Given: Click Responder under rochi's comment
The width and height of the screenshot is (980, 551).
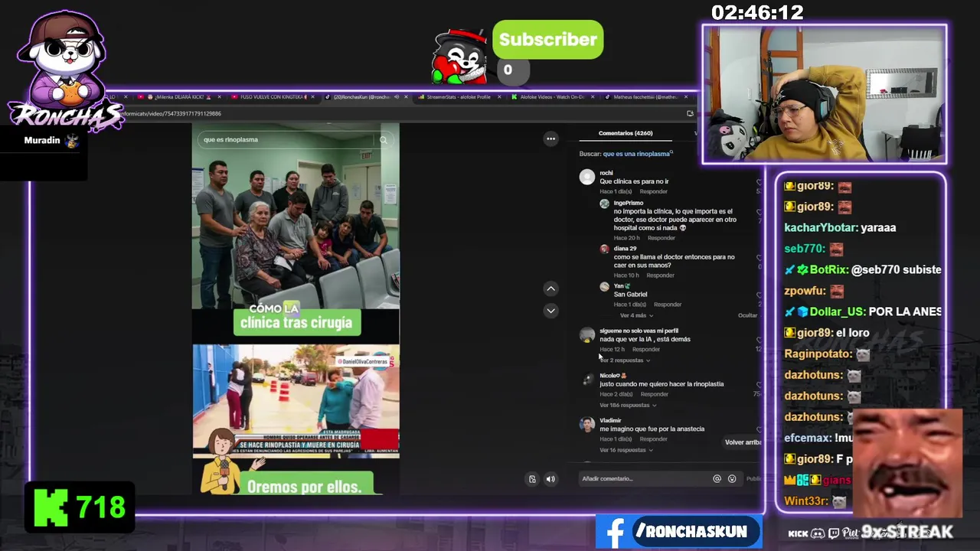Looking at the screenshot, I should click(x=654, y=191).
